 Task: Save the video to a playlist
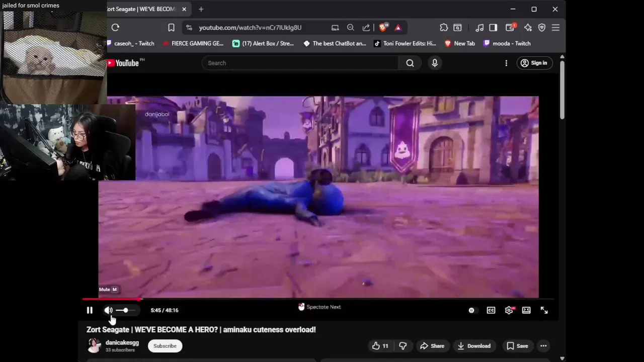pos(517,346)
